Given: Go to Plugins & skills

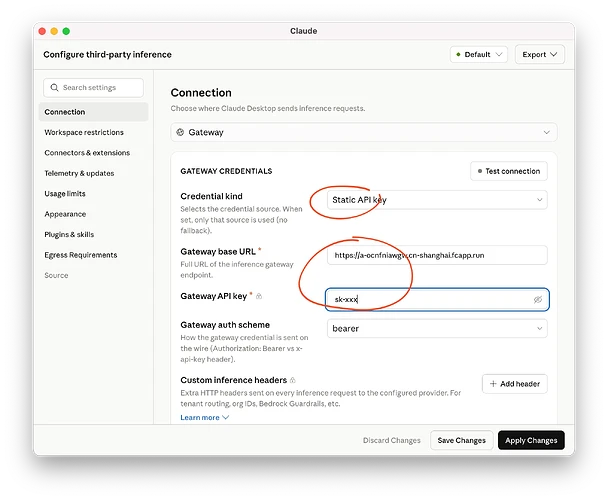Looking at the screenshot, I should tap(69, 235).
